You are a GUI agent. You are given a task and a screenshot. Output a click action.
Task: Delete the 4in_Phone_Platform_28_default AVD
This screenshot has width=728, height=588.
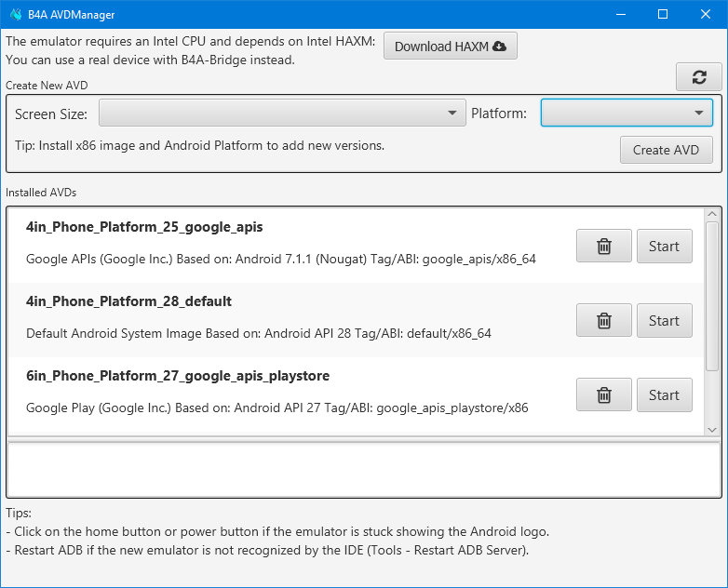(x=603, y=321)
